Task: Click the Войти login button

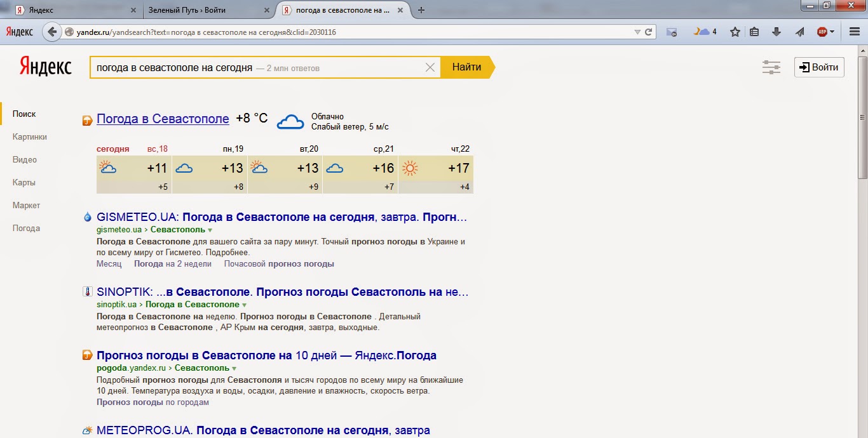Action: [819, 67]
